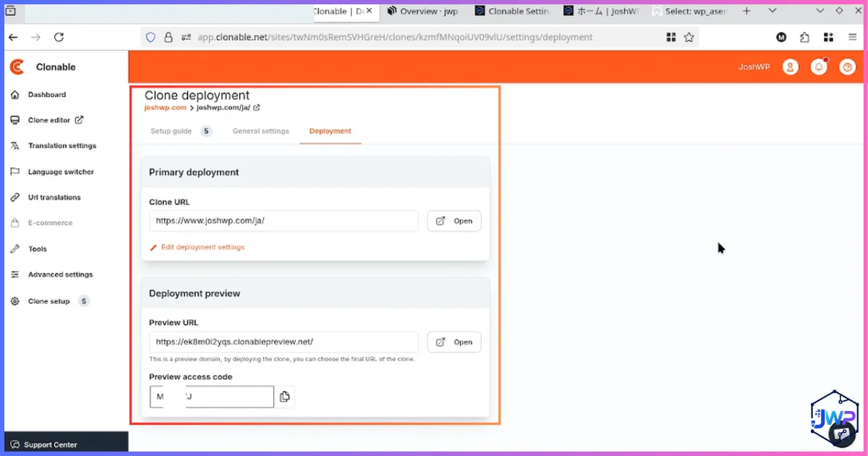Click the M profile extension icon

tap(781, 37)
